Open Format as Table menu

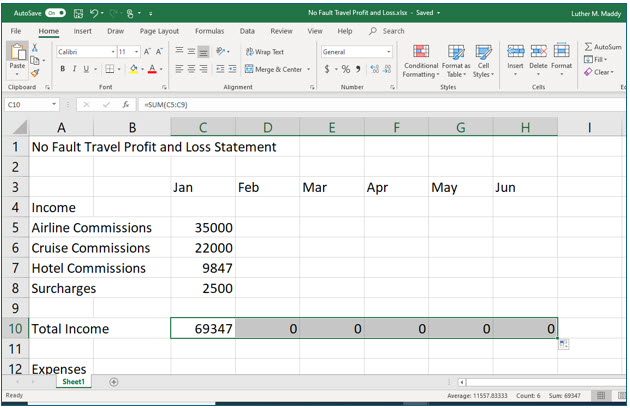tap(456, 61)
